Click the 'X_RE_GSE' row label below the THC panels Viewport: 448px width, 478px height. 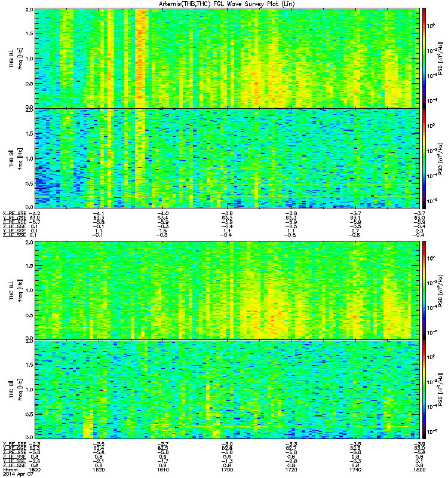click(14, 444)
